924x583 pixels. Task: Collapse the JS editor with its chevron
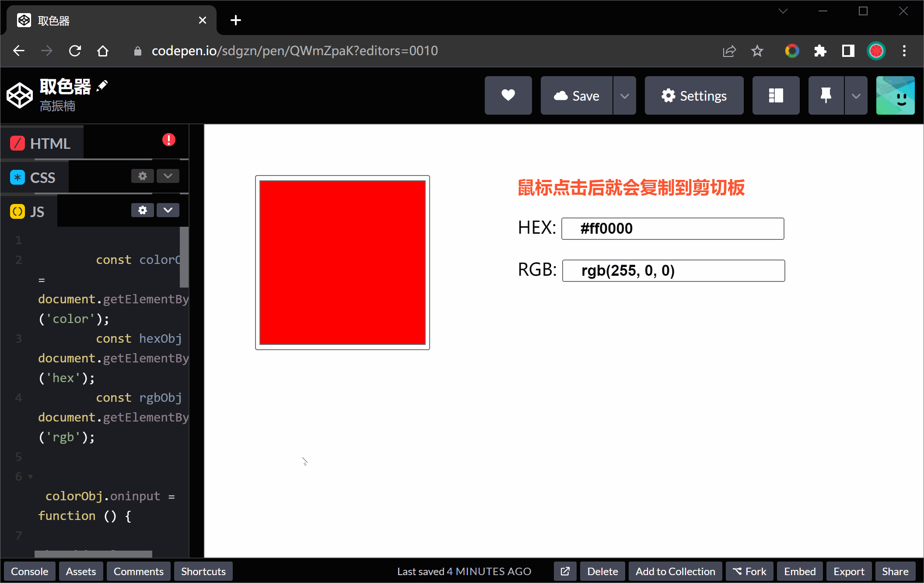coord(168,210)
